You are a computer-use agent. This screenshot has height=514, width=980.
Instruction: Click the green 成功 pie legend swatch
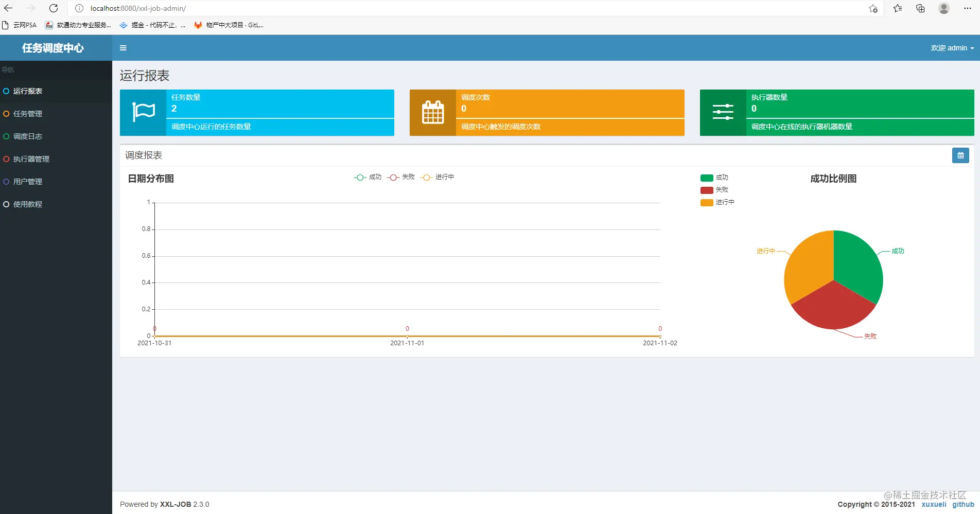pos(707,178)
